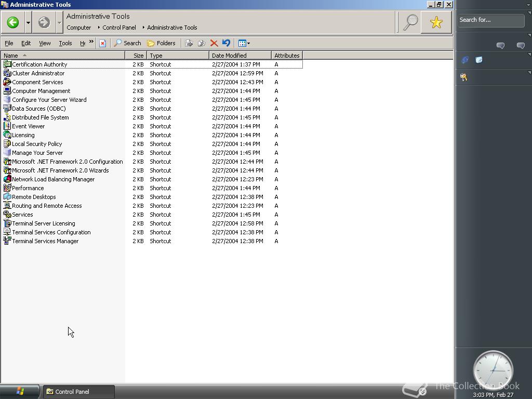
Task: Click the Search toolbar button
Action: 128,43
